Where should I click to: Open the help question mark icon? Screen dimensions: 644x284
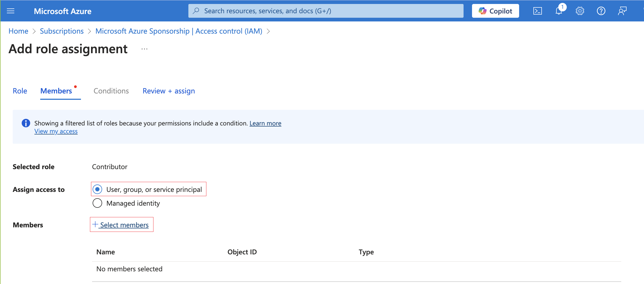pyautogui.click(x=601, y=11)
